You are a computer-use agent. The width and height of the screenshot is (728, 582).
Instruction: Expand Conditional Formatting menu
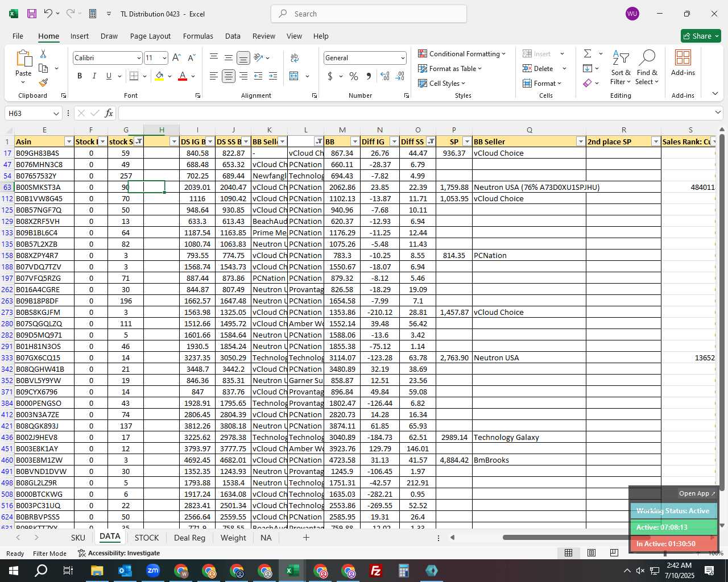tap(462, 53)
